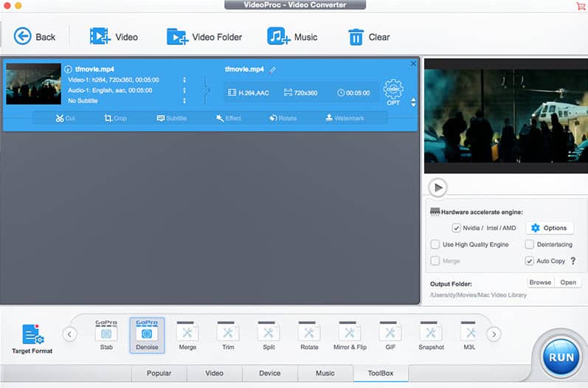588x388 pixels.
Task: Add a Video Folder
Action: (x=204, y=37)
